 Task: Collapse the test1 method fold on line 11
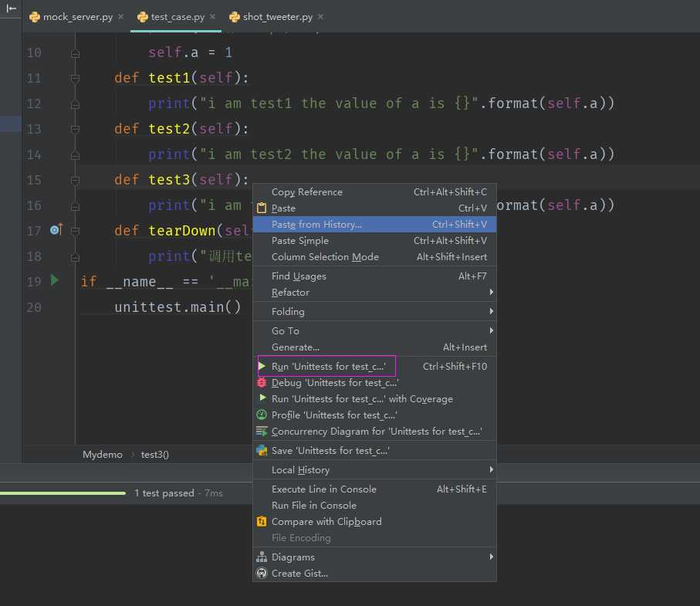tap(75, 79)
